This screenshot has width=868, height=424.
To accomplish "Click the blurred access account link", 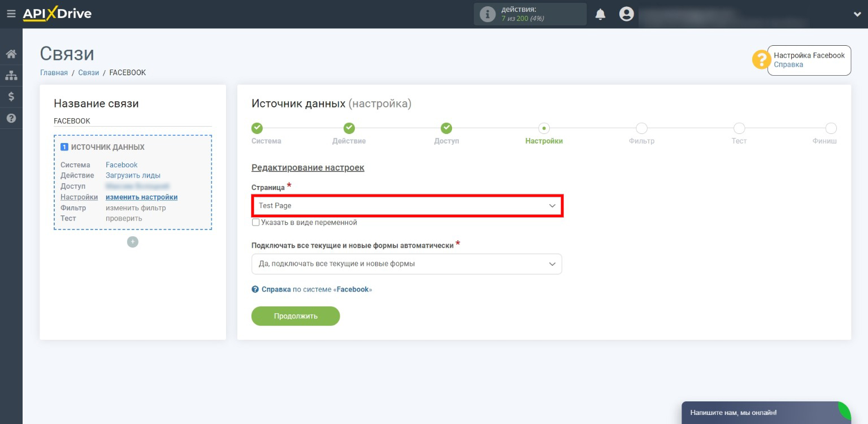I will (137, 186).
